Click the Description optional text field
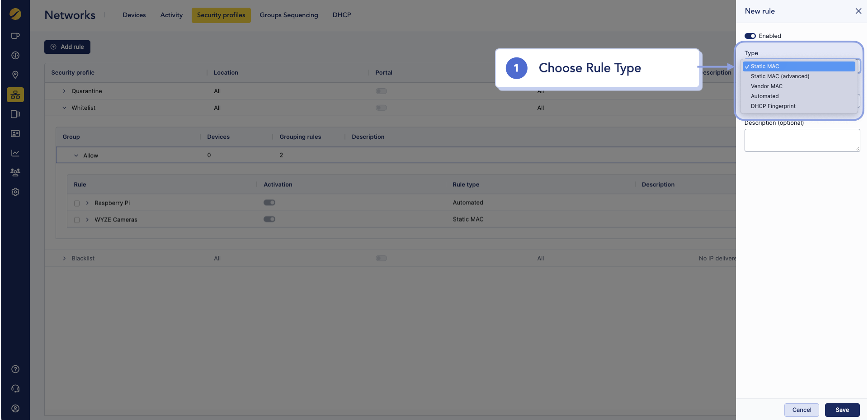Image resolution: width=868 pixels, height=420 pixels. 802,140
